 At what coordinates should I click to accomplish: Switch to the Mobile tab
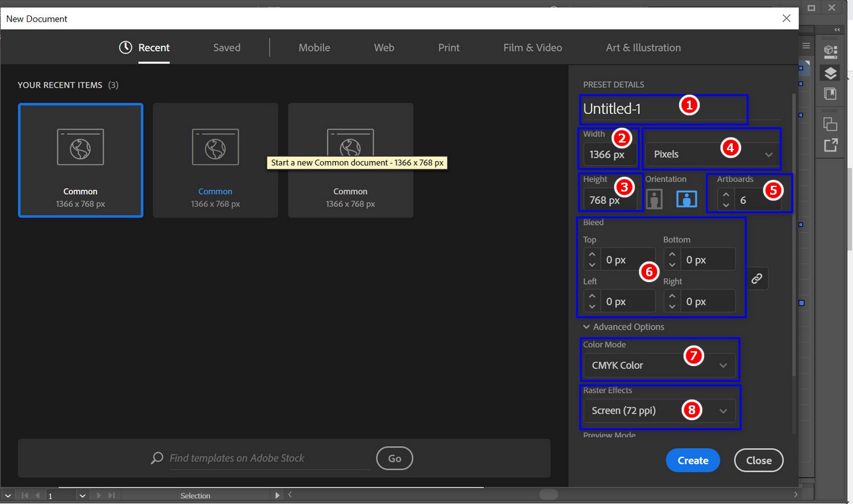[314, 48]
